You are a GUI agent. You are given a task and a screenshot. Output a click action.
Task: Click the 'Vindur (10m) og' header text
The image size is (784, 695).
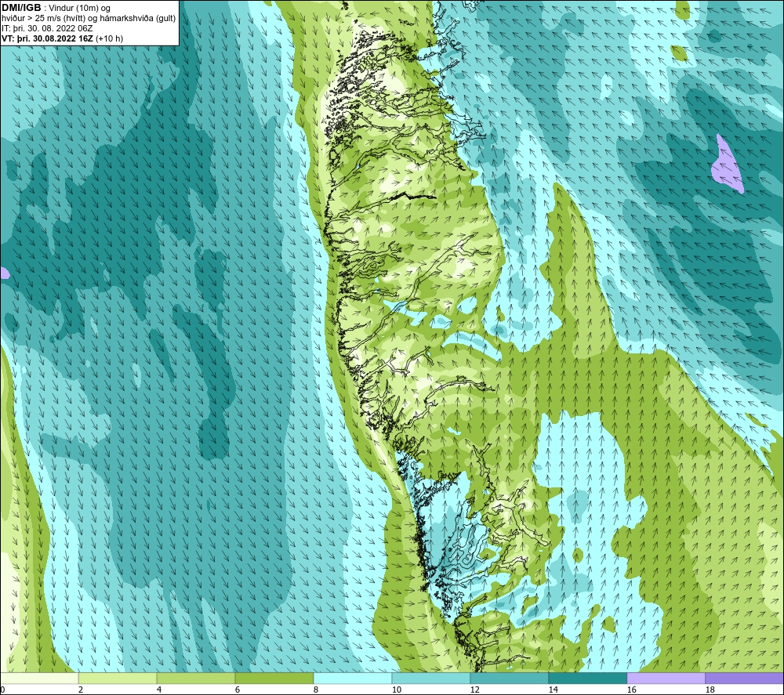pos(80,8)
